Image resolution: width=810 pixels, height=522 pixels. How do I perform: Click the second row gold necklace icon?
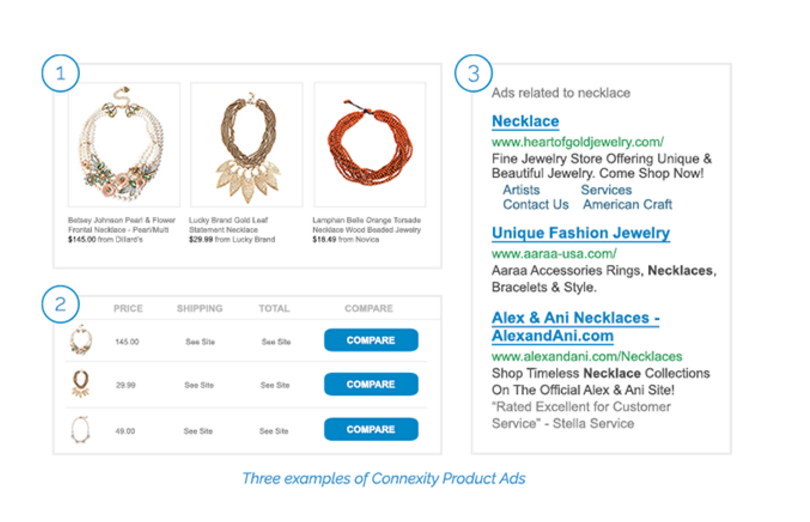pyautogui.click(x=80, y=384)
